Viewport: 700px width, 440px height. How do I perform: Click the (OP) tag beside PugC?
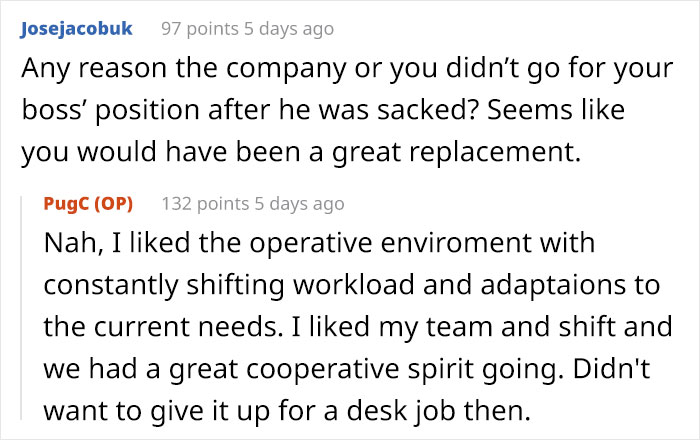[112, 204]
